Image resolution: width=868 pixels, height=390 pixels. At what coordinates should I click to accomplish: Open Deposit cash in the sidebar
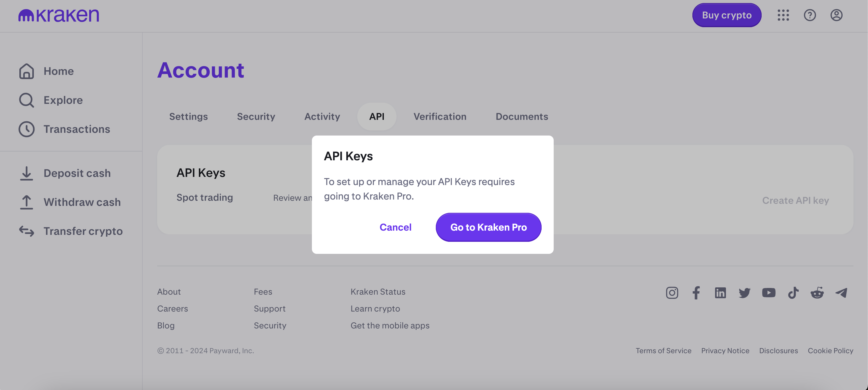pos(77,173)
